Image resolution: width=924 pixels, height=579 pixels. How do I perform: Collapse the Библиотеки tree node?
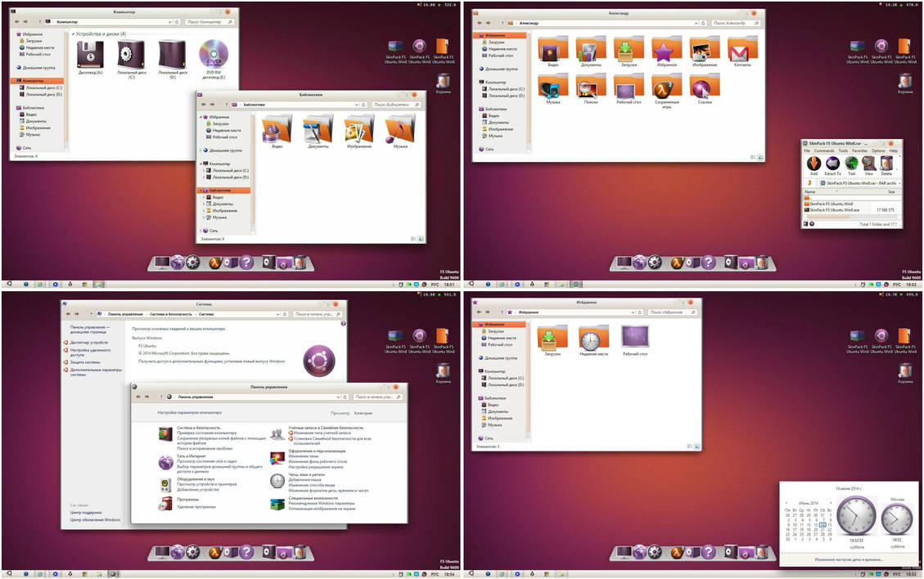point(201,190)
